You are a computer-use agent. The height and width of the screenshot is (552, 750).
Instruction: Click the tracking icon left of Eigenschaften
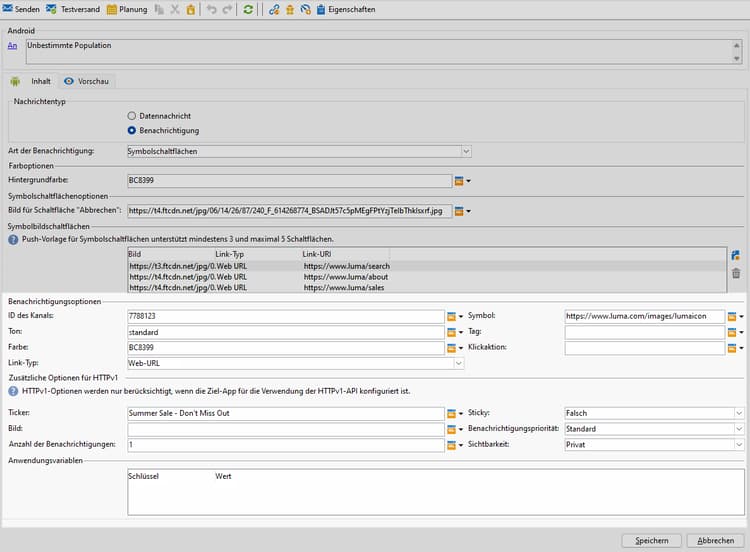point(306,9)
